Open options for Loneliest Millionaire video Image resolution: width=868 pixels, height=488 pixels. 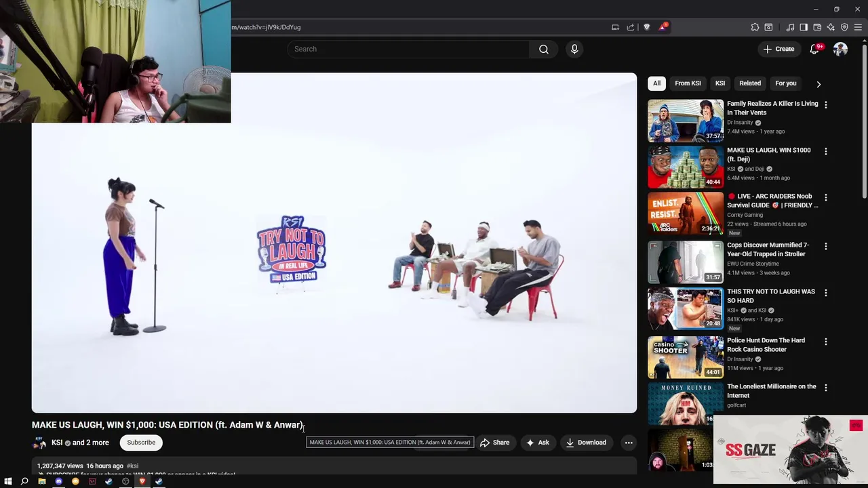(825, 388)
